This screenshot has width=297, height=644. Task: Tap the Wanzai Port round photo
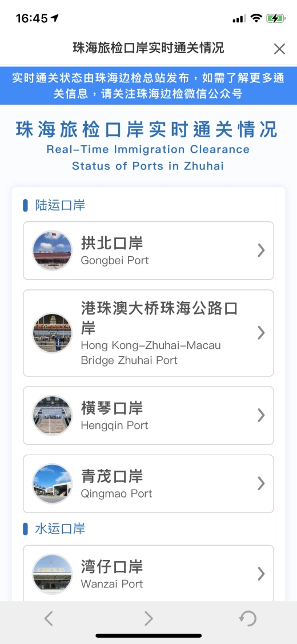[x=52, y=574]
